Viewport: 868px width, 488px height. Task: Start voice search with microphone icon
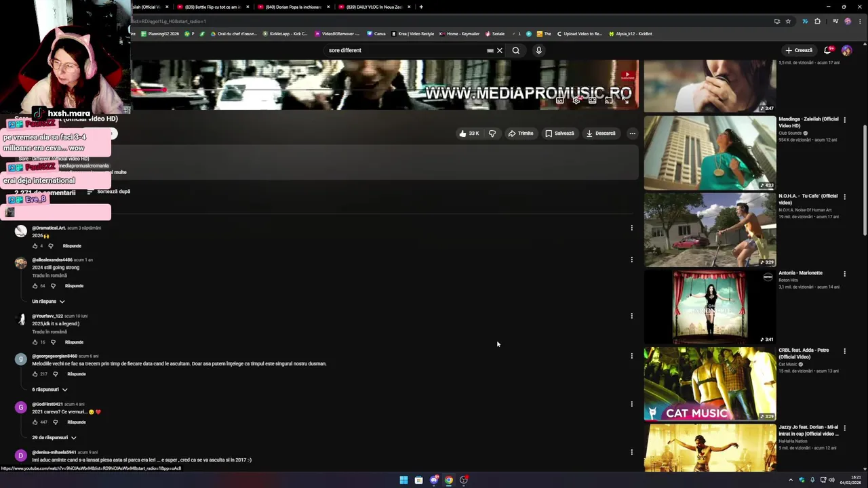tap(538, 50)
